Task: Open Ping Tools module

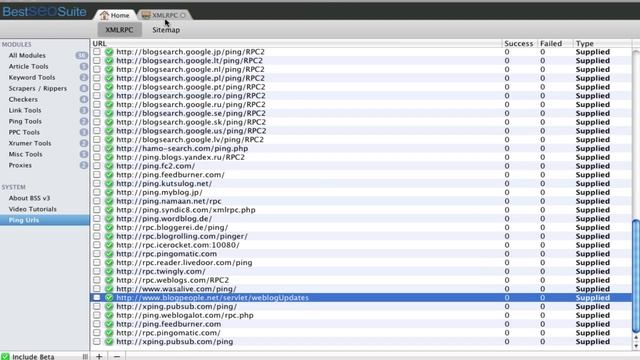Action: (25, 122)
